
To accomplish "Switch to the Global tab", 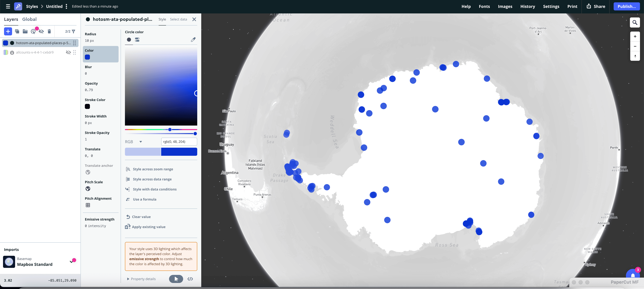I will click(30, 19).
